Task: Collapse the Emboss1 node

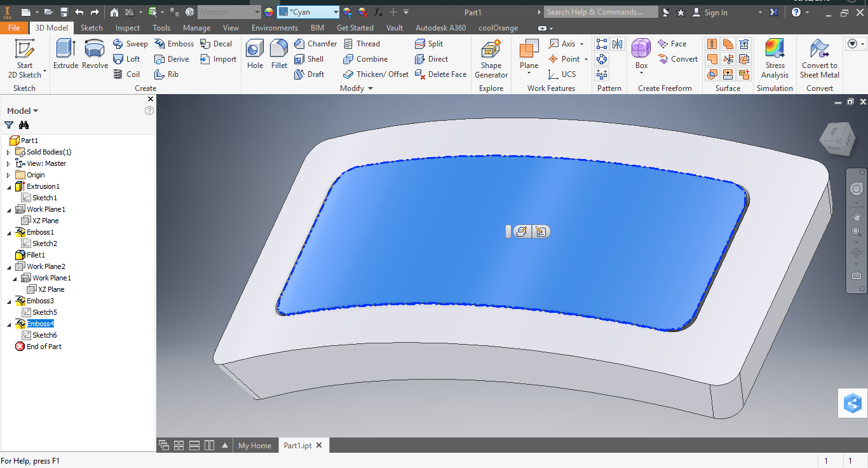Action: [x=8, y=233]
